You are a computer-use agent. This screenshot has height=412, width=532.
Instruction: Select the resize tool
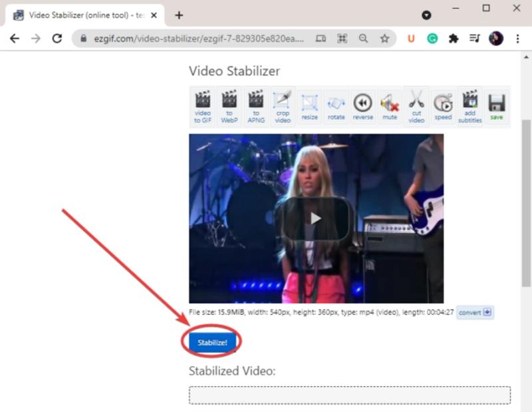309,106
